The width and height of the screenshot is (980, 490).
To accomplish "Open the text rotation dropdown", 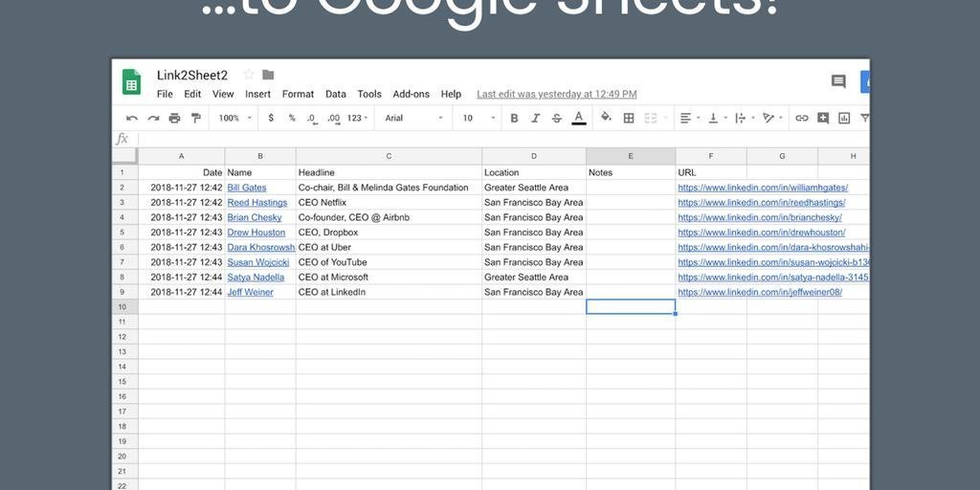I will pyautogui.click(x=772, y=118).
